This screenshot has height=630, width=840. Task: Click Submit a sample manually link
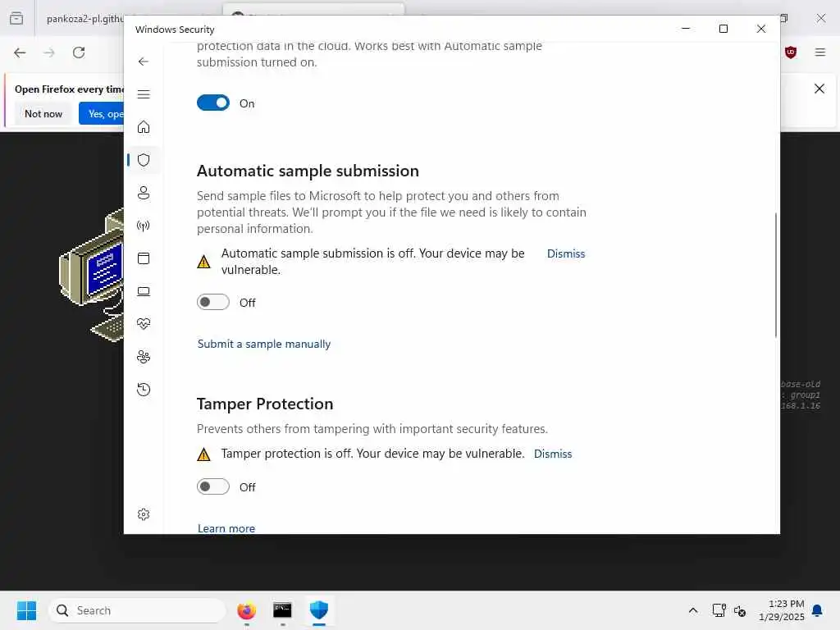coord(264,344)
